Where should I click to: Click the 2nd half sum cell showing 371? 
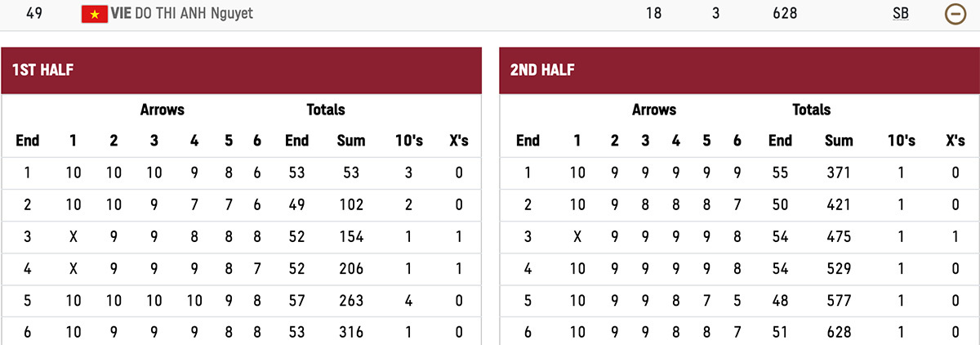pyautogui.click(x=839, y=172)
